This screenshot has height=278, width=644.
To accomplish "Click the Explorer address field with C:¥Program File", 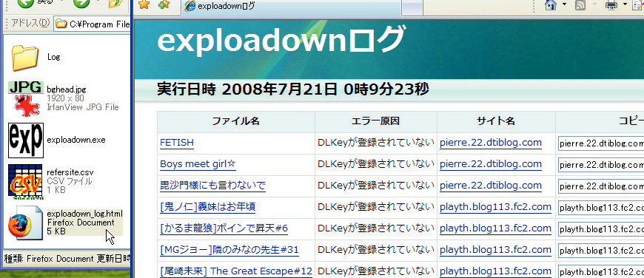I will (x=93, y=24).
